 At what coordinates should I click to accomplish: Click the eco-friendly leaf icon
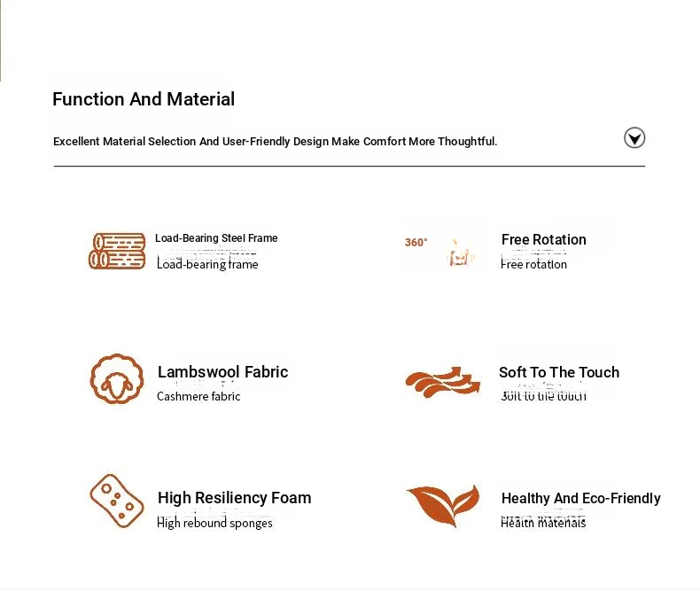tap(443, 505)
